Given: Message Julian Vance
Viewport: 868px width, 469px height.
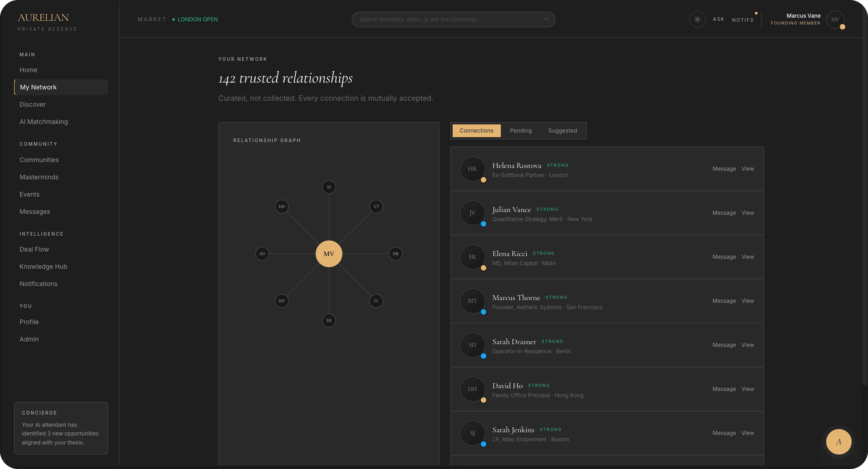Looking at the screenshot, I should point(724,213).
